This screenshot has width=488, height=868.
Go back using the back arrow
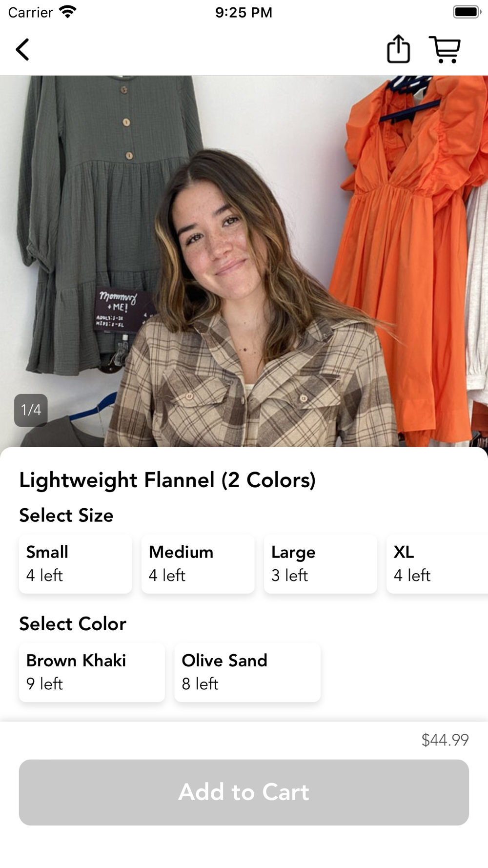pyautogui.click(x=22, y=49)
